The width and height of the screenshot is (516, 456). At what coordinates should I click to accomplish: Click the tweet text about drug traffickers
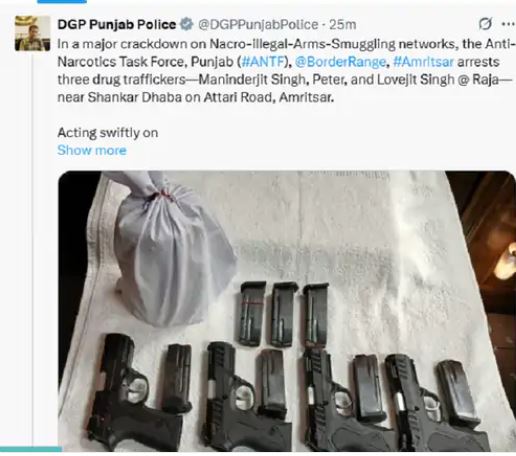284,71
